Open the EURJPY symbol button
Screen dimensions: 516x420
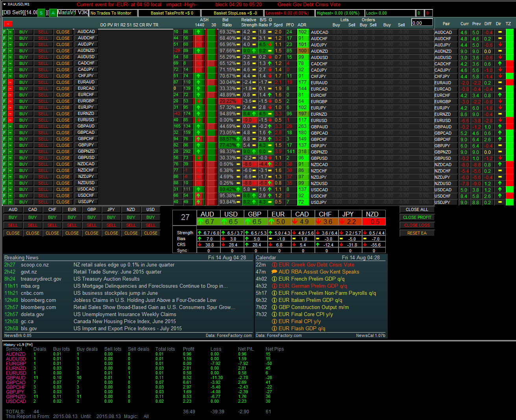86,107
